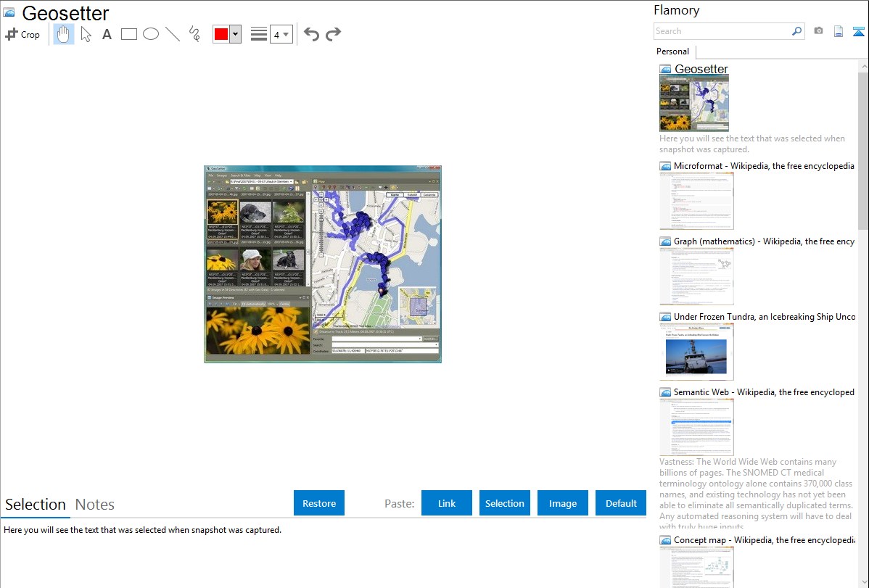
Task: Activate the Crop tool
Action: (22, 34)
